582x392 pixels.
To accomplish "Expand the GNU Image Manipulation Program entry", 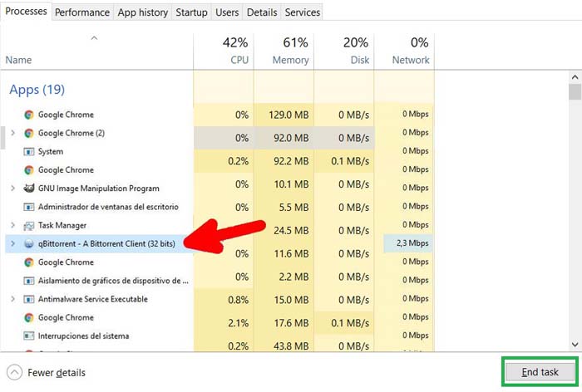I will [13, 188].
